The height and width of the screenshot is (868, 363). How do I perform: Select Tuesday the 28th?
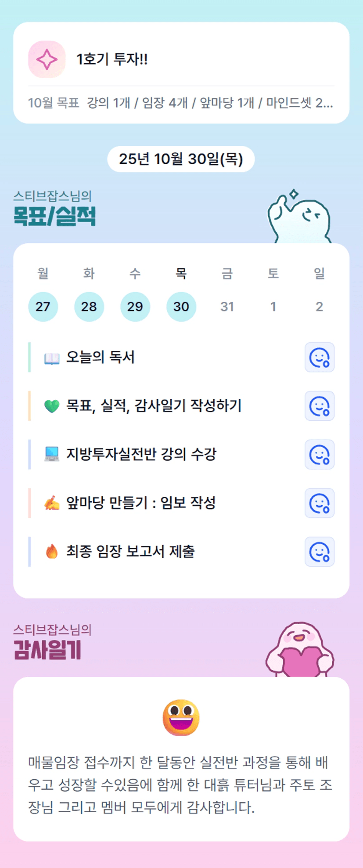pos(89,307)
